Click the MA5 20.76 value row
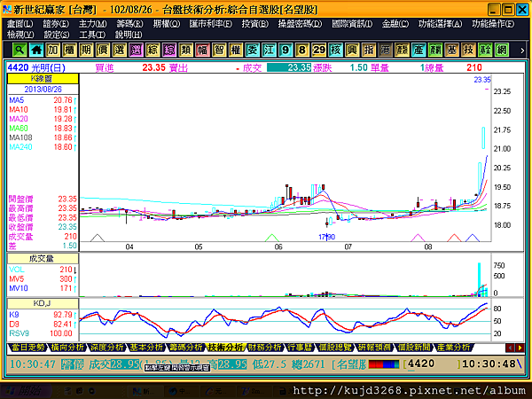The image size is (532, 399). tap(43, 100)
